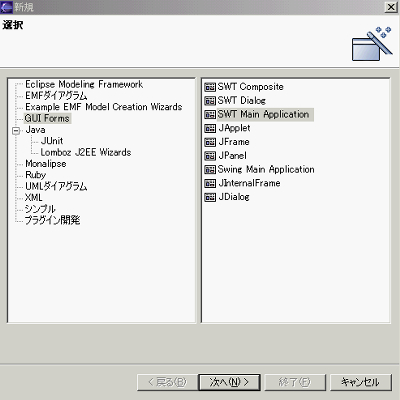This screenshot has height=400, width=400.
Task: Click the キャンセル cancel button
Action: (361, 382)
